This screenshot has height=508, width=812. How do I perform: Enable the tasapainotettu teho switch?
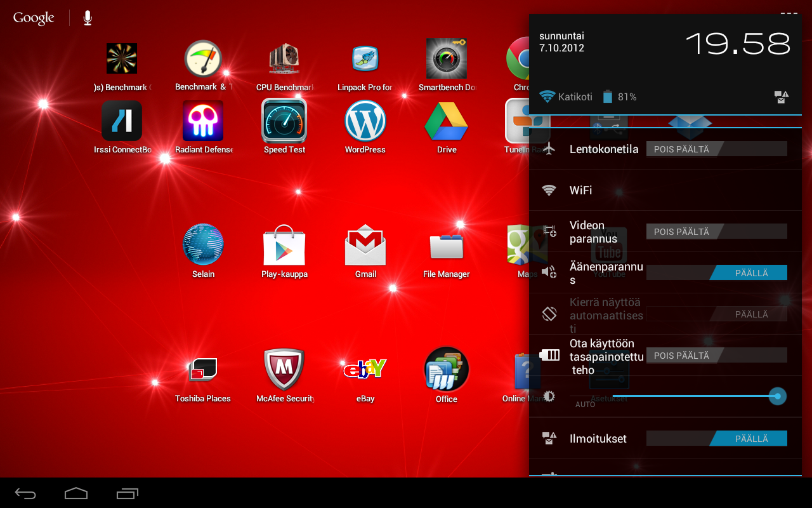717,356
